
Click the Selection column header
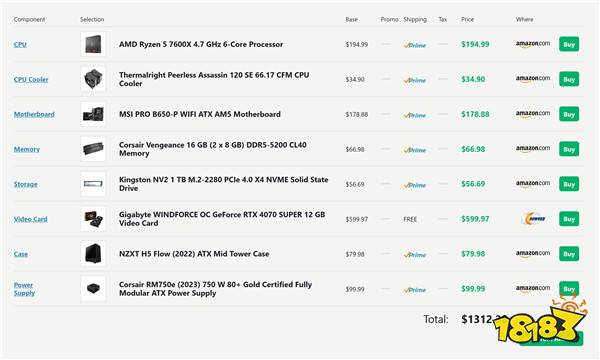(x=92, y=20)
